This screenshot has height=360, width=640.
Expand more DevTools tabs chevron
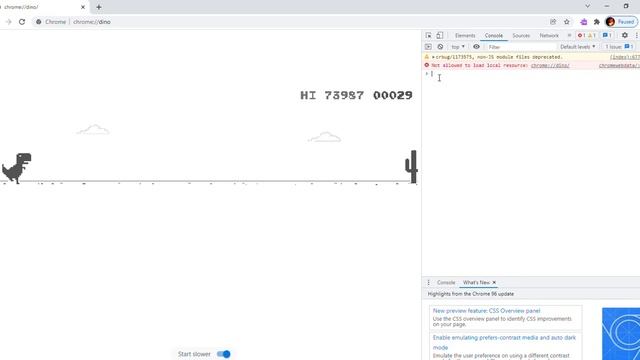coord(569,36)
